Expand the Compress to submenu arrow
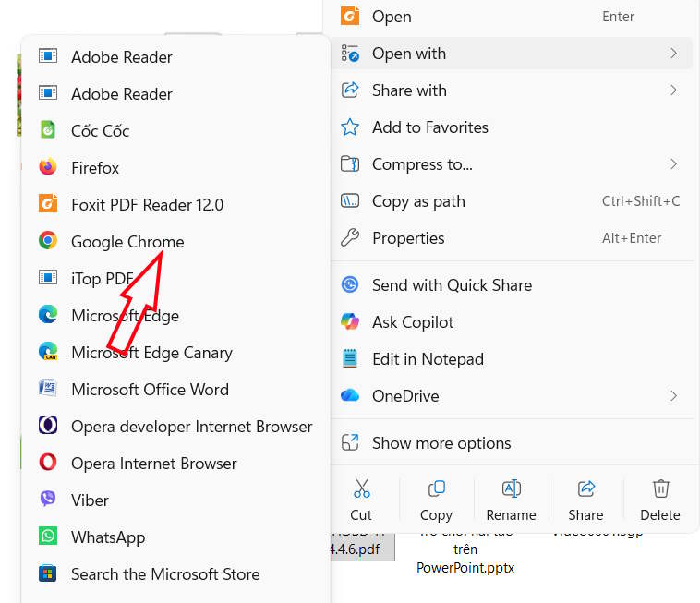This screenshot has width=700, height=603. click(x=673, y=163)
